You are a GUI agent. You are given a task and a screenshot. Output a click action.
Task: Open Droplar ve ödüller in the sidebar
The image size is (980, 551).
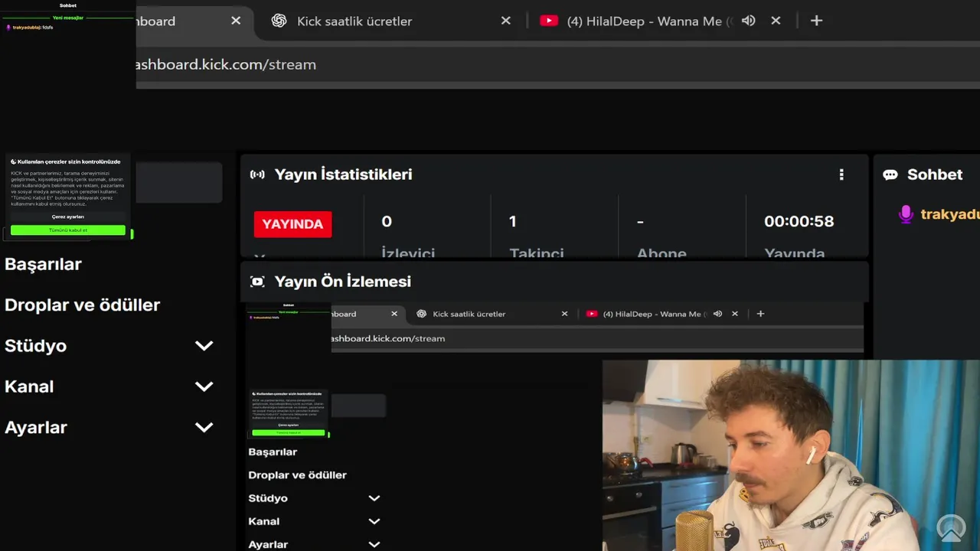click(x=82, y=305)
